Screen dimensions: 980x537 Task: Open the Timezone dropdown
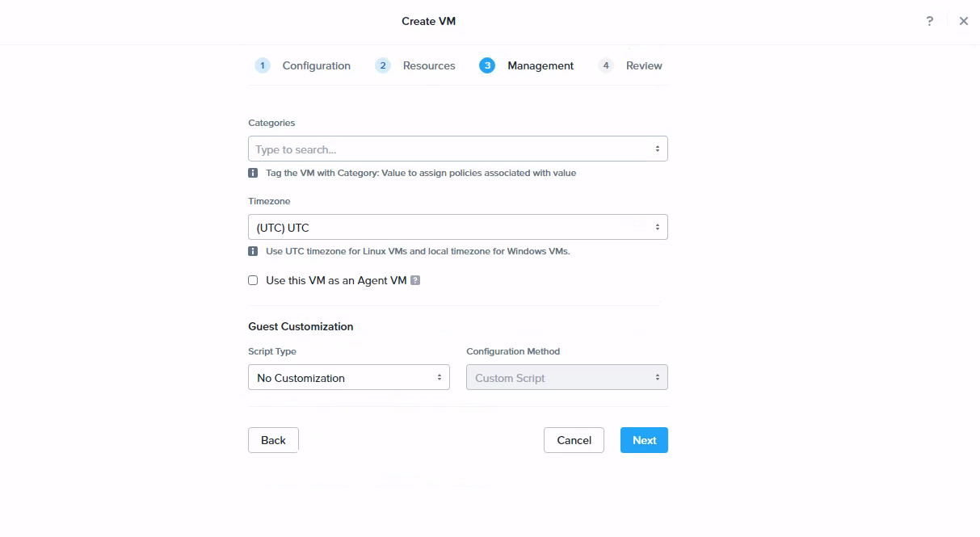[457, 228]
